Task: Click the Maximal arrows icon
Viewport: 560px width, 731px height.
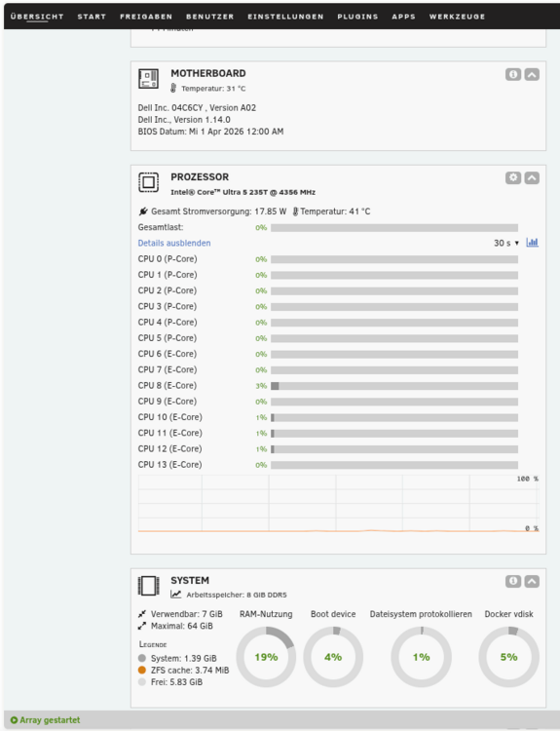Action: [142, 626]
